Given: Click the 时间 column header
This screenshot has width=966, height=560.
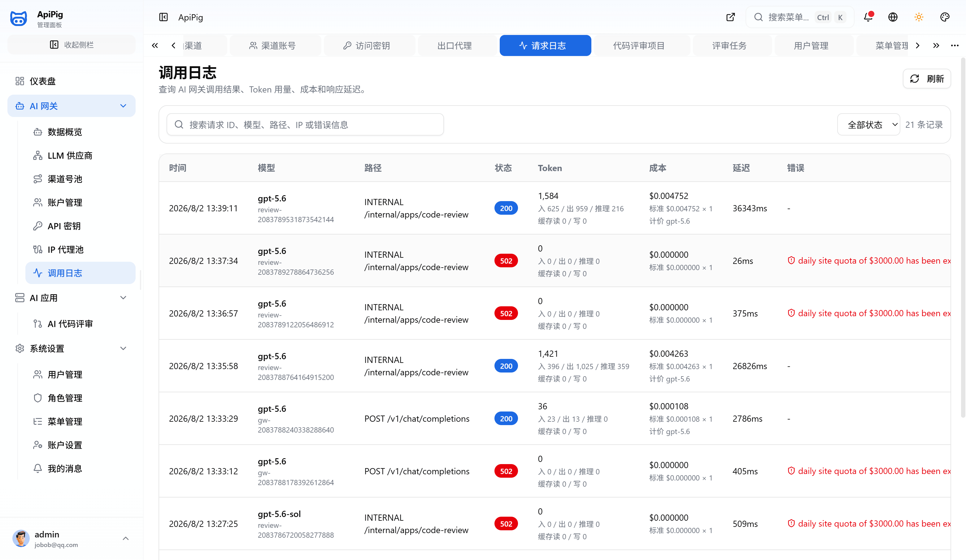Looking at the screenshot, I should click(178, 168).
